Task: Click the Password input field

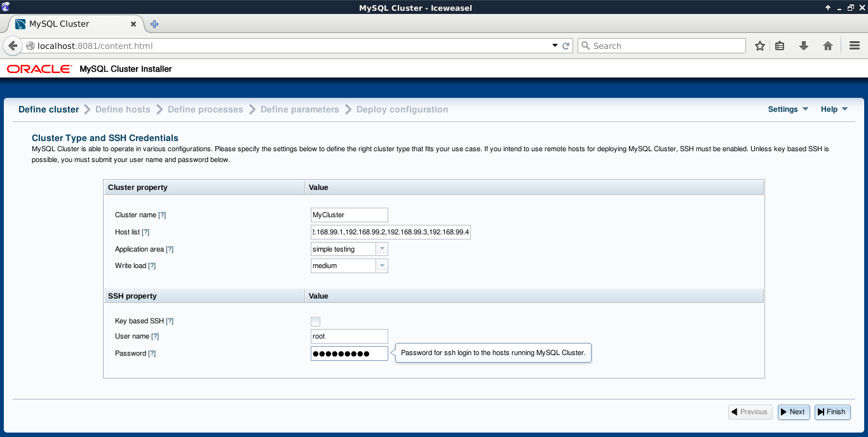Action: point(349,353)
